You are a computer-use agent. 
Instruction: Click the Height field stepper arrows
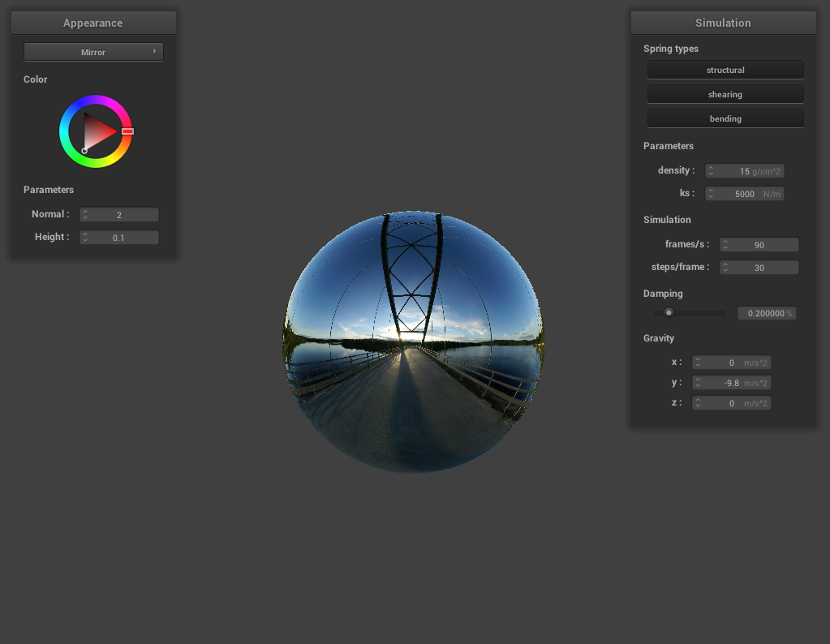(85, 237)
